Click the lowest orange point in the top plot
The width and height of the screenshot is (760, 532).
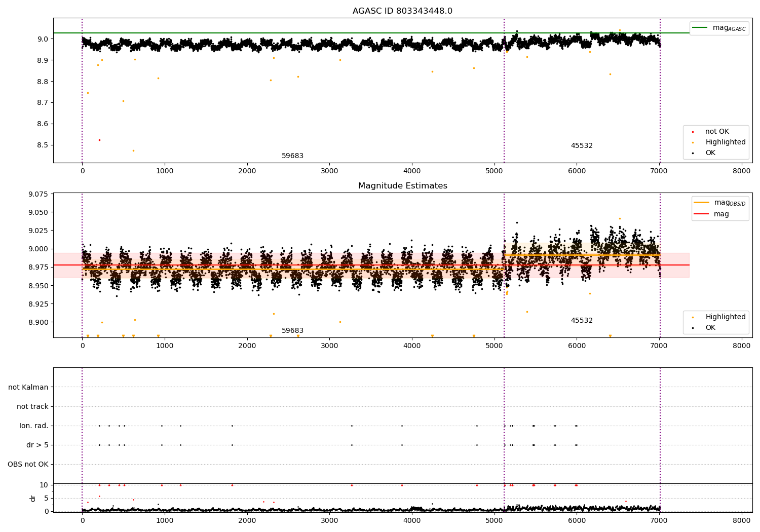(133, 150)
